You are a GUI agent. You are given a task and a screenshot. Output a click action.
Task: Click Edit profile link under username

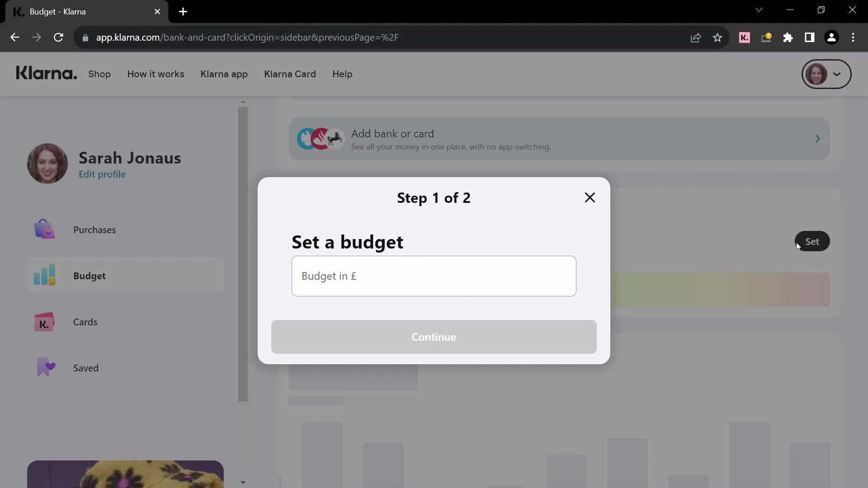click(102, 174)
